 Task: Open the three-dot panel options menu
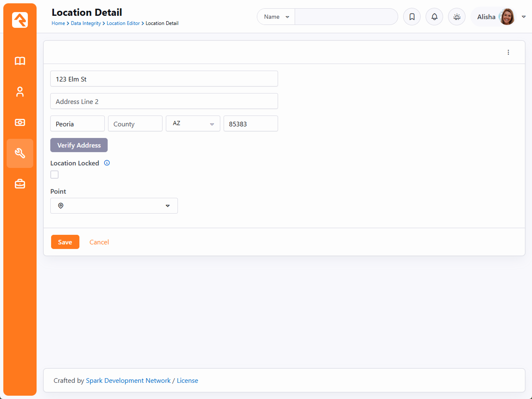pyautogui.click(x=508, y=52)
